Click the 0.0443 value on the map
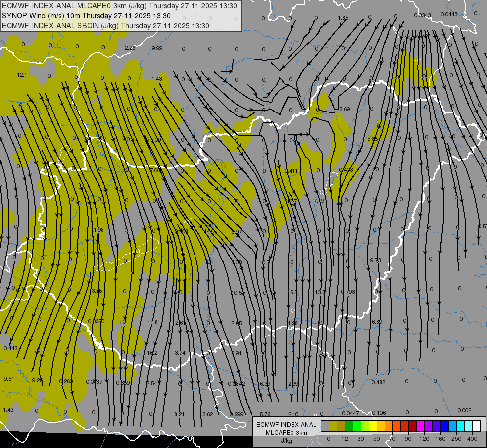The width and height of the screenshot is (487, 448). point(449,14)
